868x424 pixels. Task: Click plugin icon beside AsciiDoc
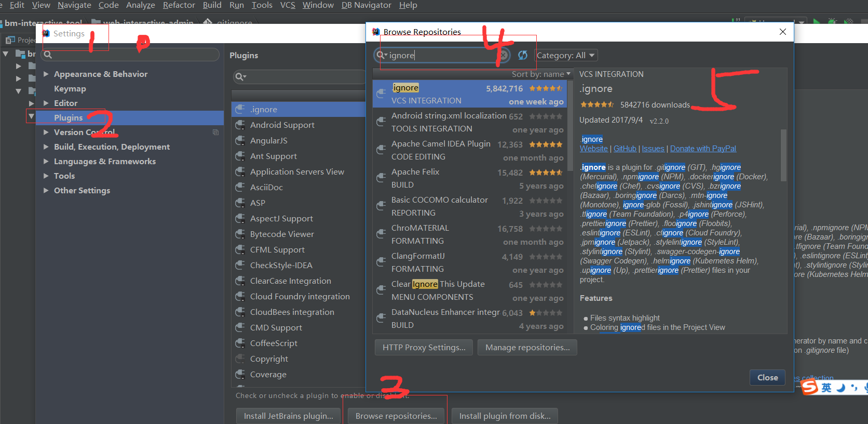(x=240, y=187)
